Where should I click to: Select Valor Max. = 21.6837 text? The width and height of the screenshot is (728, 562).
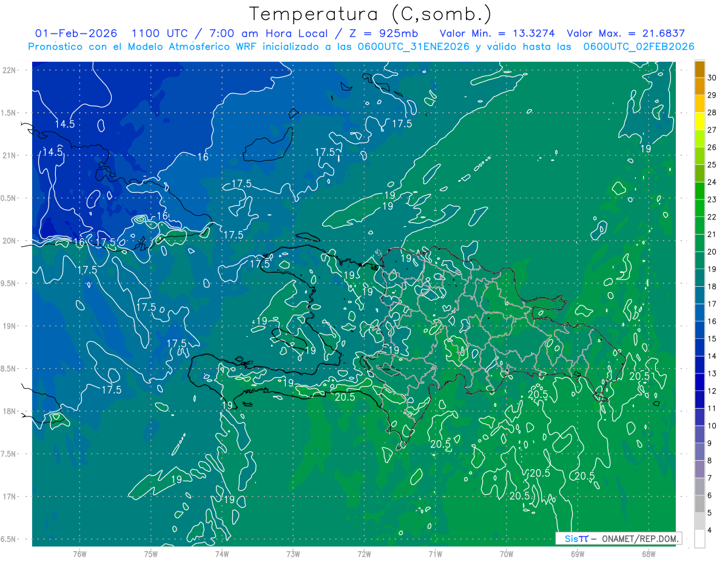point(625,33)
